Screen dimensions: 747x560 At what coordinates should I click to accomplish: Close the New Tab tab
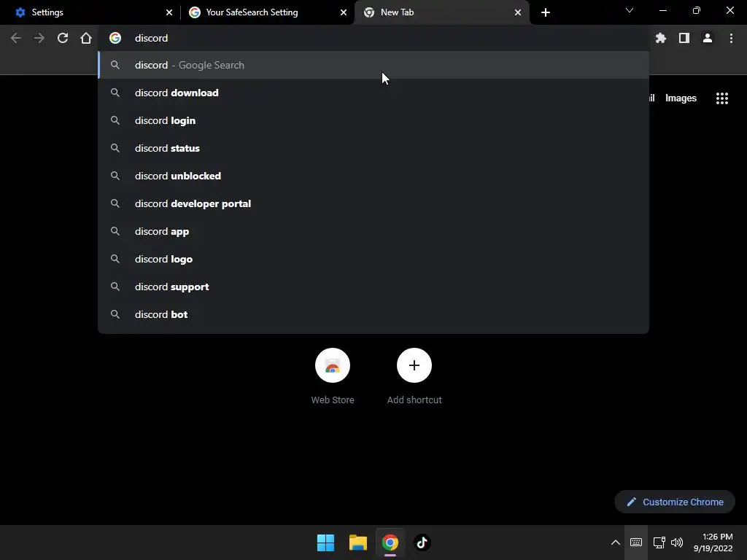[x=518, y=12]
